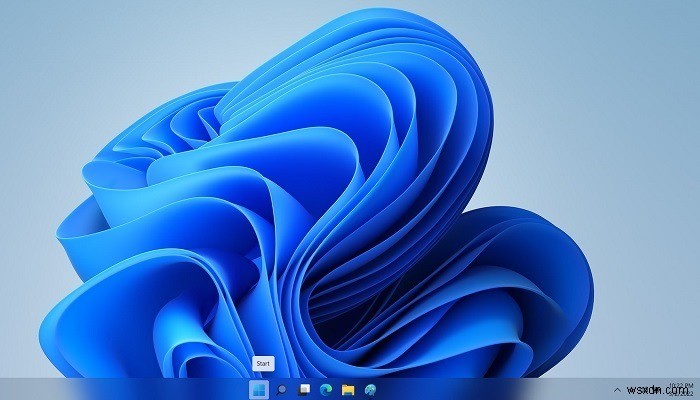
Task: Open Microsoft Edge from the taskbar
Action: [326, 390]
